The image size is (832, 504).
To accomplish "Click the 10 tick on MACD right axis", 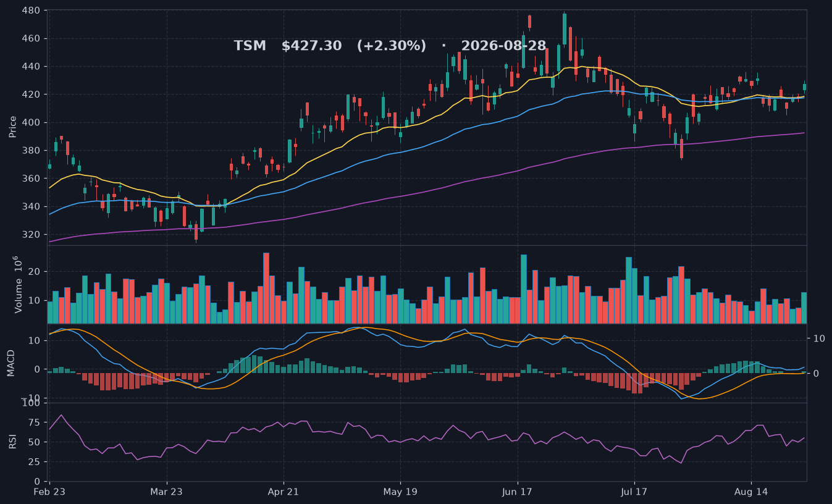I will (x=819, y=338).
